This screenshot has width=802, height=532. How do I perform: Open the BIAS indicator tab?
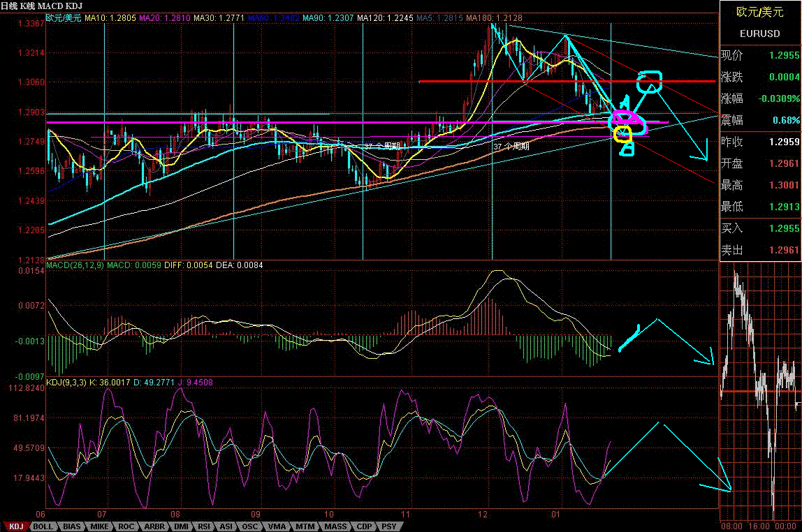(71, 526)
